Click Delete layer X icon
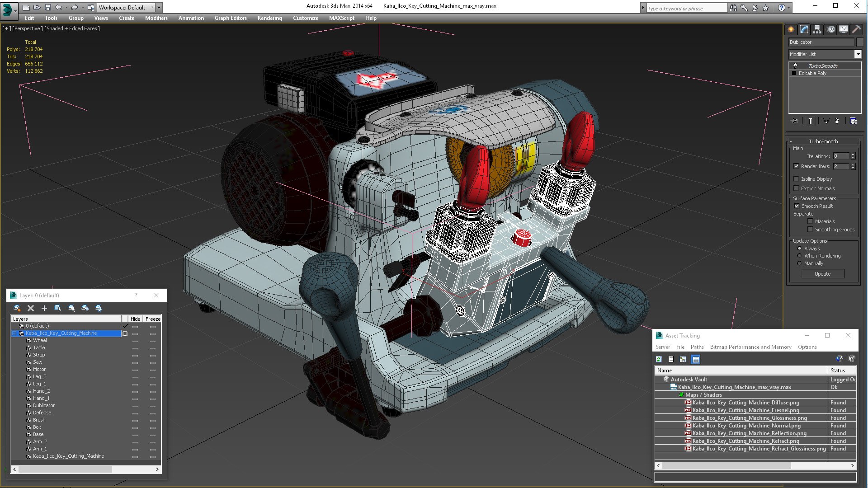The height and width of the screenshot is (488, 868). point(31,308)
